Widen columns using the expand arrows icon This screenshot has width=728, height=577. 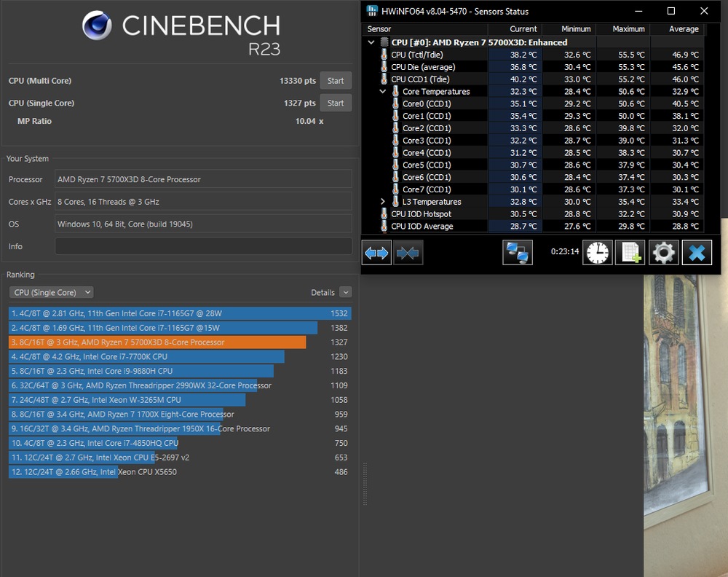[376, 252]
